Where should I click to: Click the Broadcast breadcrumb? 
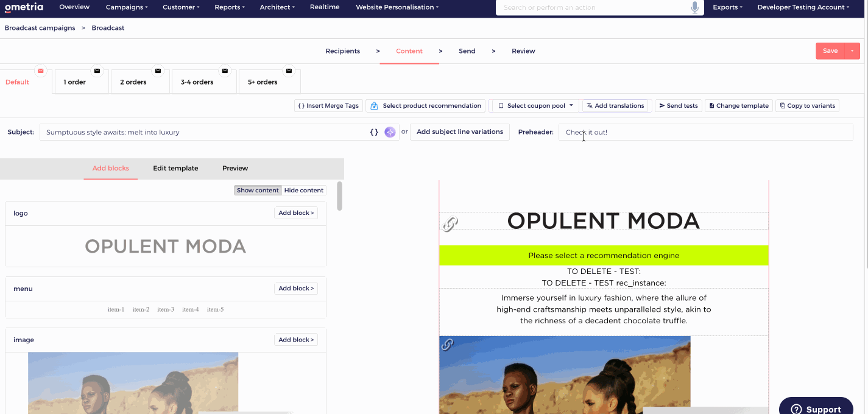coord(108,28)
